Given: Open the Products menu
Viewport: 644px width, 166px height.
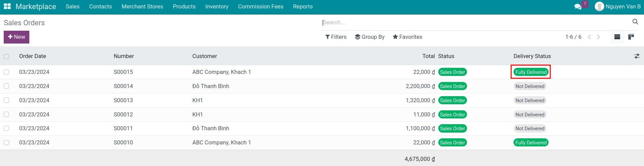Looking at the screenshot, I should pos(184,6).
